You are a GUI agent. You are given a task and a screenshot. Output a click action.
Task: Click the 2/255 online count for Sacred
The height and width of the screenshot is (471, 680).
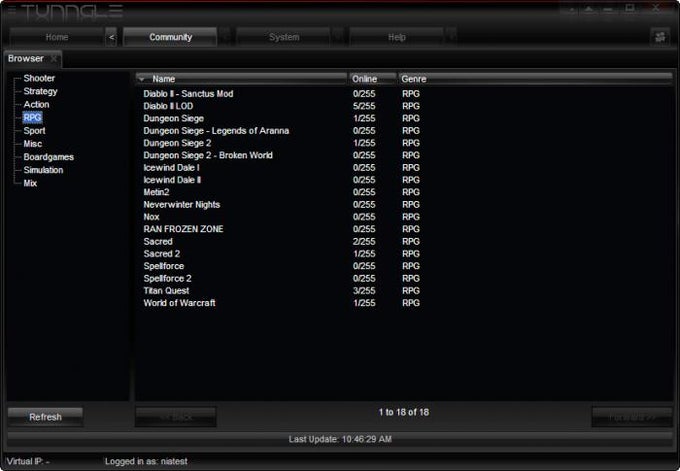[364, 242]
